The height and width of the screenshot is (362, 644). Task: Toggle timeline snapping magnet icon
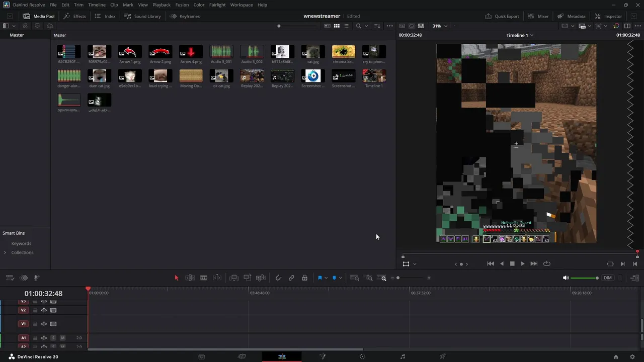point(278,278)
